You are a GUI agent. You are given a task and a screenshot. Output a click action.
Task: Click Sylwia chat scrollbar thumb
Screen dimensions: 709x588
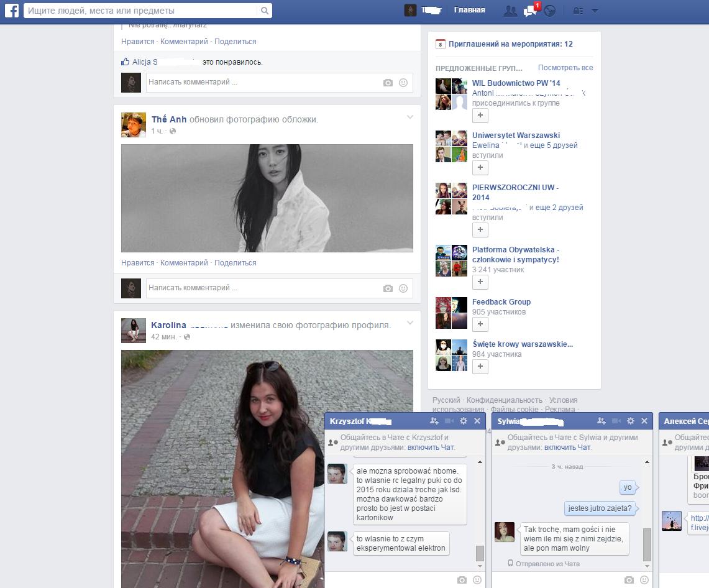pyautogui.click(x=647, y=544)
